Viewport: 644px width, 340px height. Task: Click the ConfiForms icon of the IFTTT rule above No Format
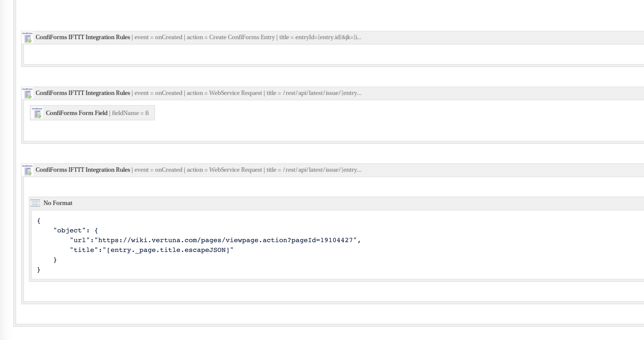click(27, 170)
